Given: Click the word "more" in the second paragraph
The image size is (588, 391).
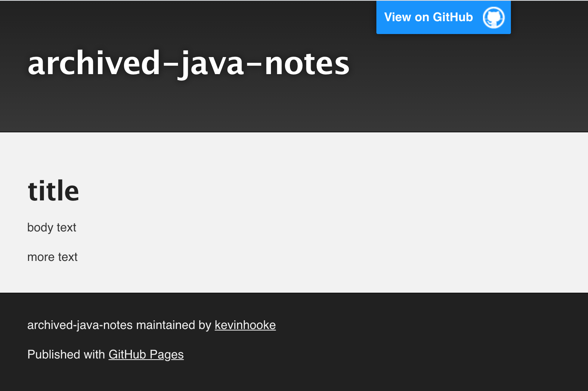Looking at the screenshot, I should coord(41,257).
